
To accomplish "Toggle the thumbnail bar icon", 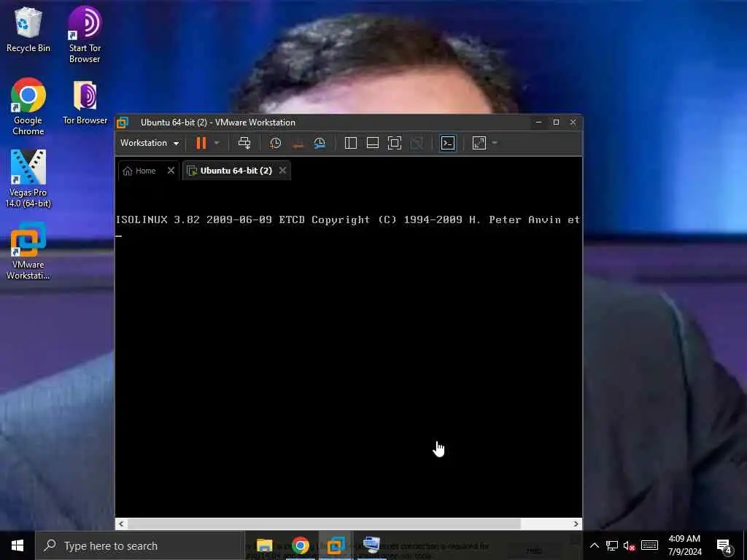I will point(373,143).
